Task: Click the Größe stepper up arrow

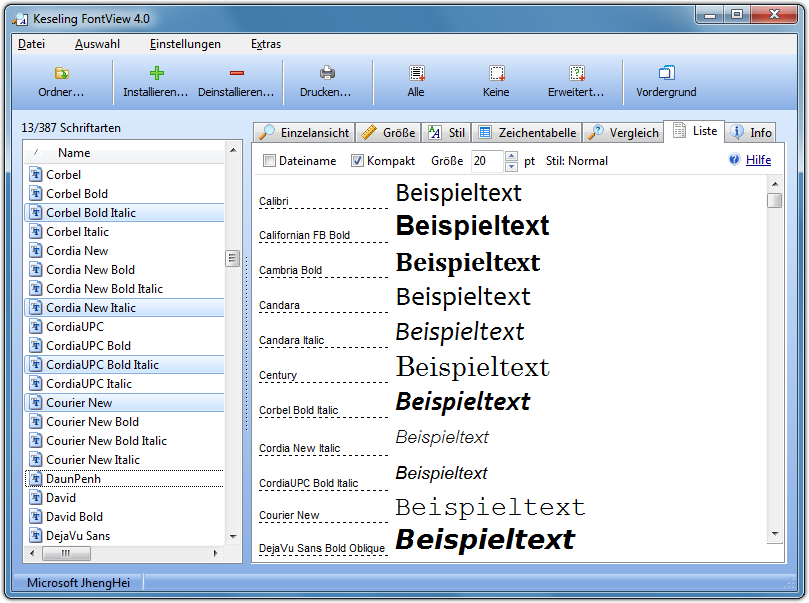Action: pos(510,155)
